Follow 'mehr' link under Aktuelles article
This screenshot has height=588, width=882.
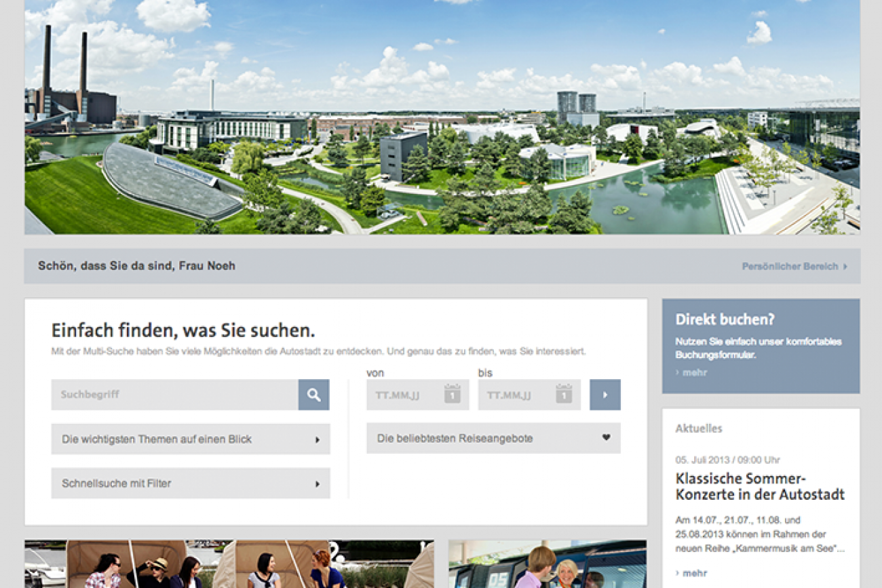coord(694,573)
